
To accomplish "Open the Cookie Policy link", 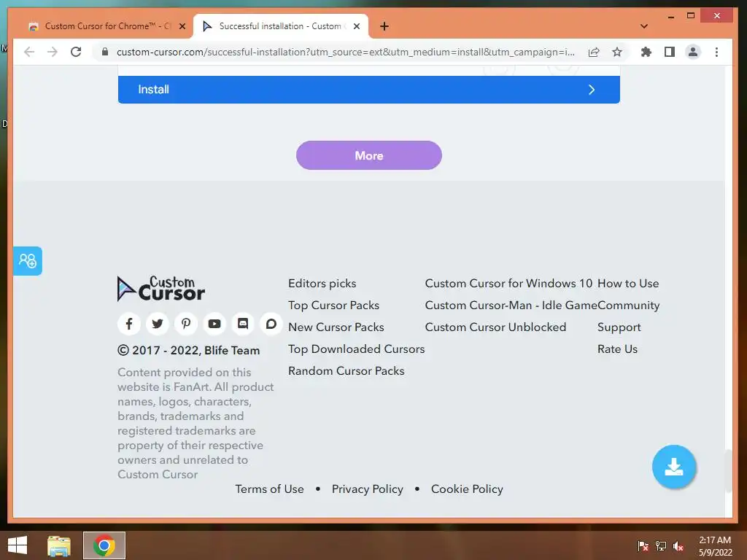I will [x=467, y=489].
